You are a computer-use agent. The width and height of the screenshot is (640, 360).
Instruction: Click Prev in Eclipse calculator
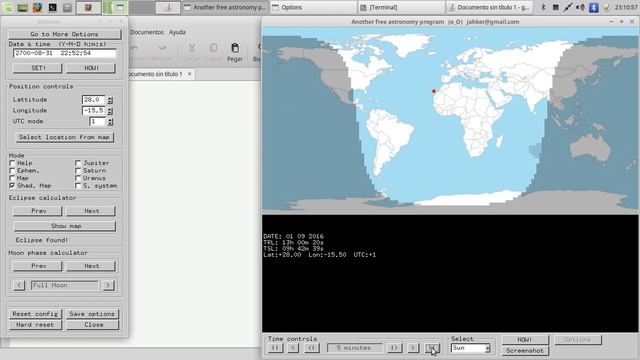pyautogui.click(x=38, y=211)
